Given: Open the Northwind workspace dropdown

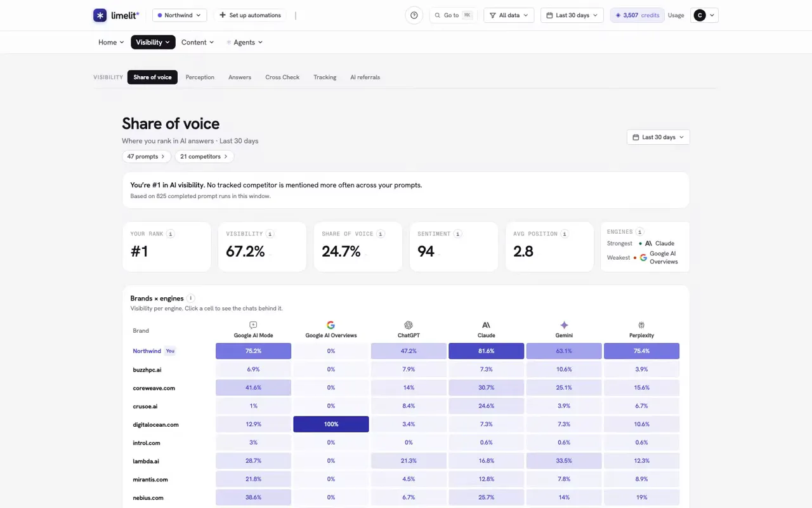Looking at the screenshot, I should [x=180, y=15].
